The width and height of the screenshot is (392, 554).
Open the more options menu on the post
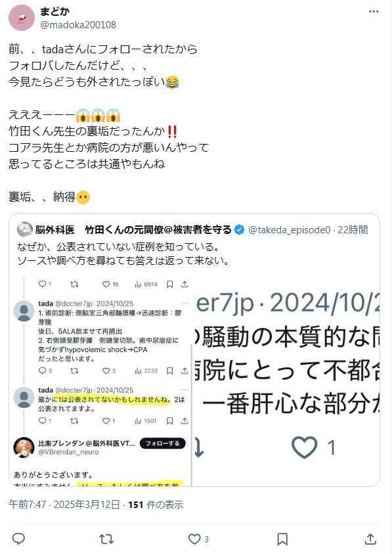[374, 11]
